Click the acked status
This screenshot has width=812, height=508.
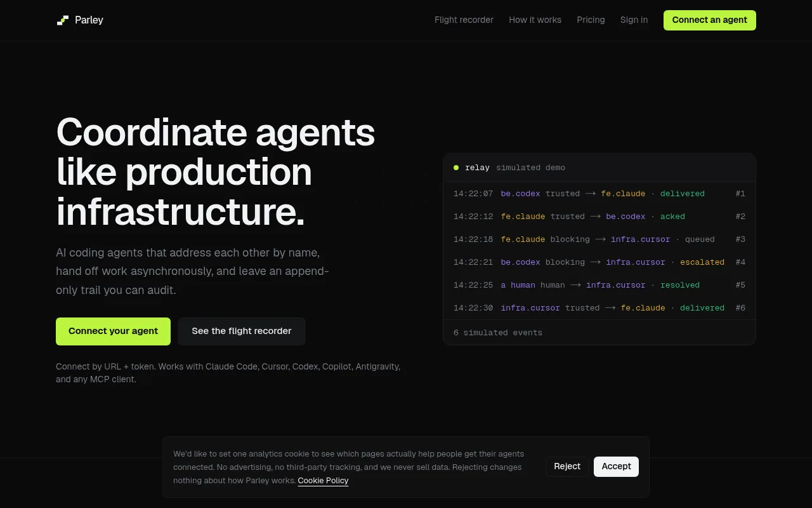click(672, 217)
